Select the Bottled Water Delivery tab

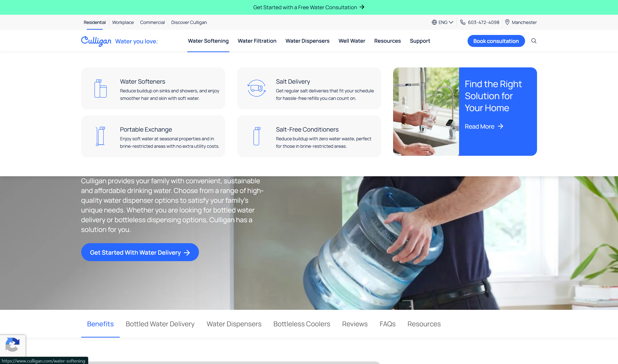(160, 324)
